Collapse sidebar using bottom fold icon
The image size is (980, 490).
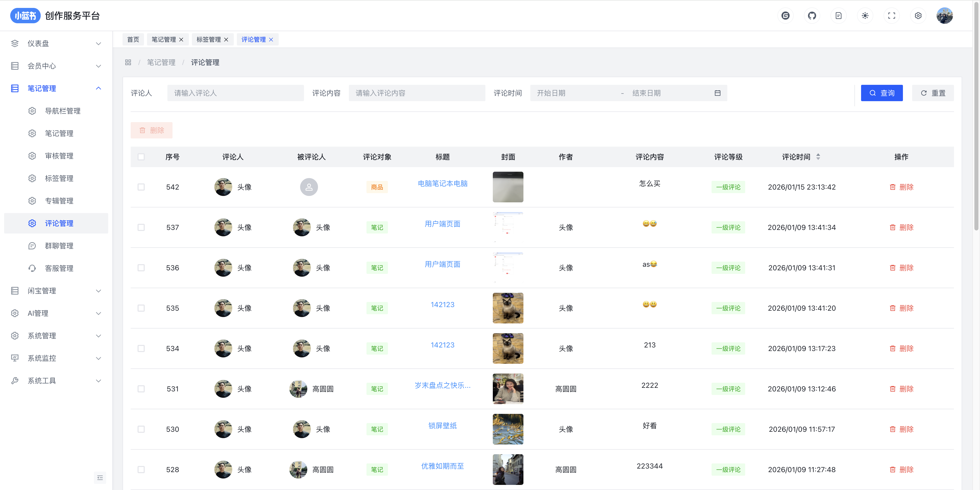(100, 477)
